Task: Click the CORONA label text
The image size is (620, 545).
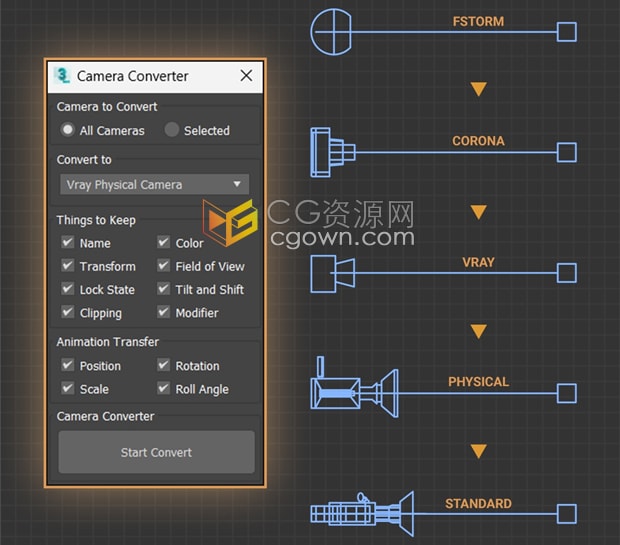Action: click(x=478, y=141)
